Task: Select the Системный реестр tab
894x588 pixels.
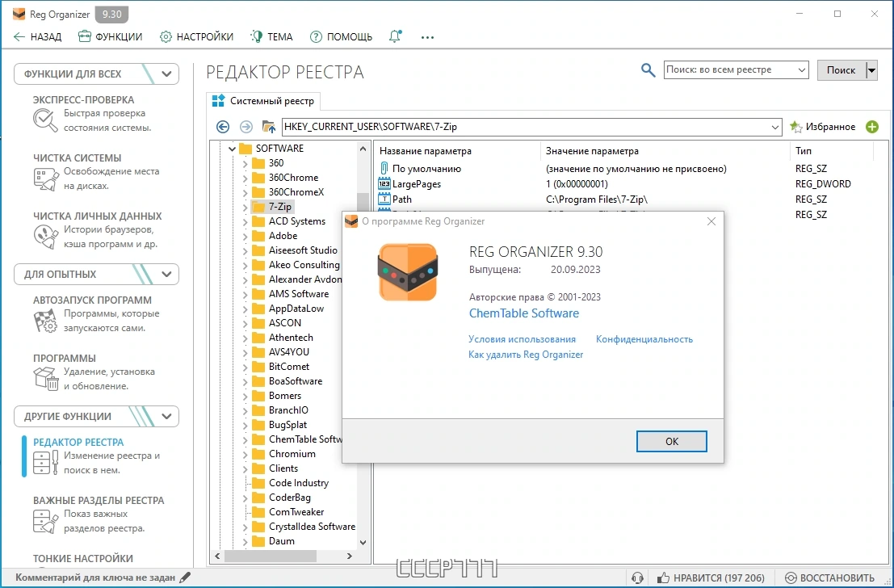Action: point(263,101)
